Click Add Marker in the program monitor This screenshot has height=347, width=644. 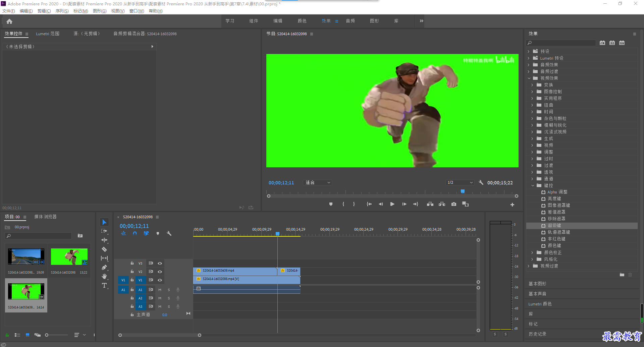(331, 204)
